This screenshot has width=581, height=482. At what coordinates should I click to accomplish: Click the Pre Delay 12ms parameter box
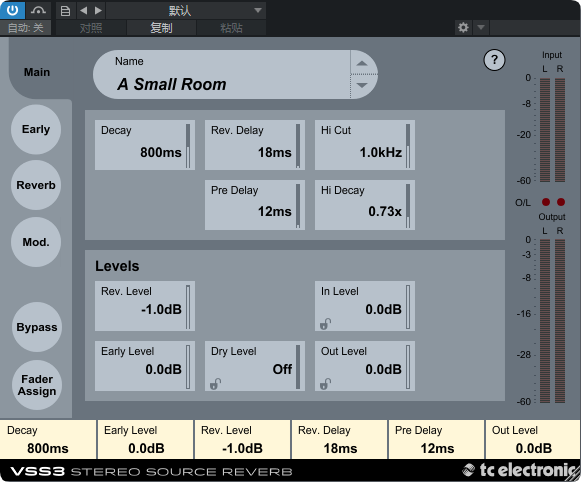pyautogui.click(x=255, y=205)
